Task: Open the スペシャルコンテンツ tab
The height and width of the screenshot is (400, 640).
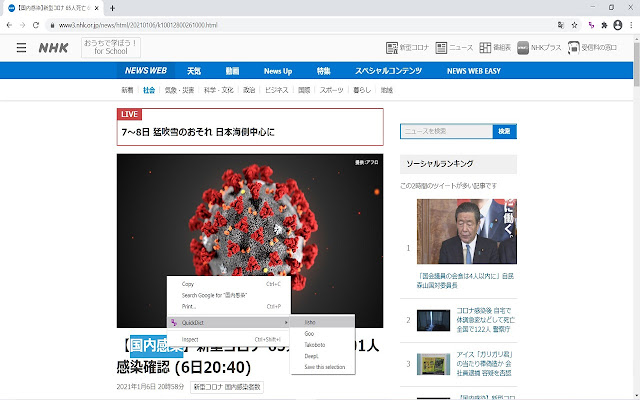Action: pyautogui.click(x=388, y=71)
